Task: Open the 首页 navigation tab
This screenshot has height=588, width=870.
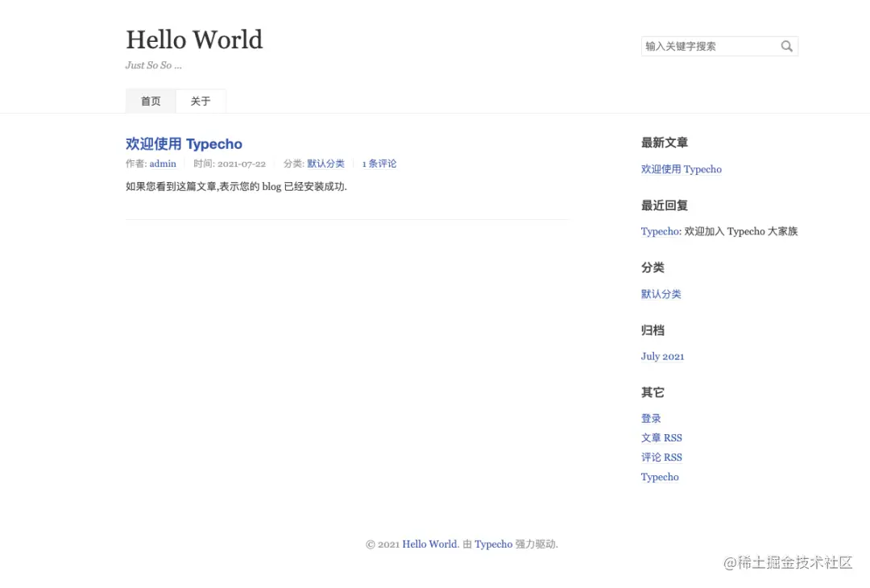Action: click(151, 101)
